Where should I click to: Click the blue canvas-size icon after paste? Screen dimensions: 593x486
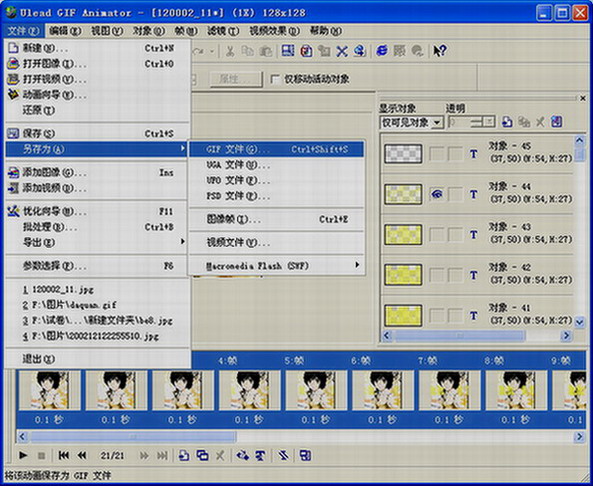pyautogui.click(x=288, y=51)
